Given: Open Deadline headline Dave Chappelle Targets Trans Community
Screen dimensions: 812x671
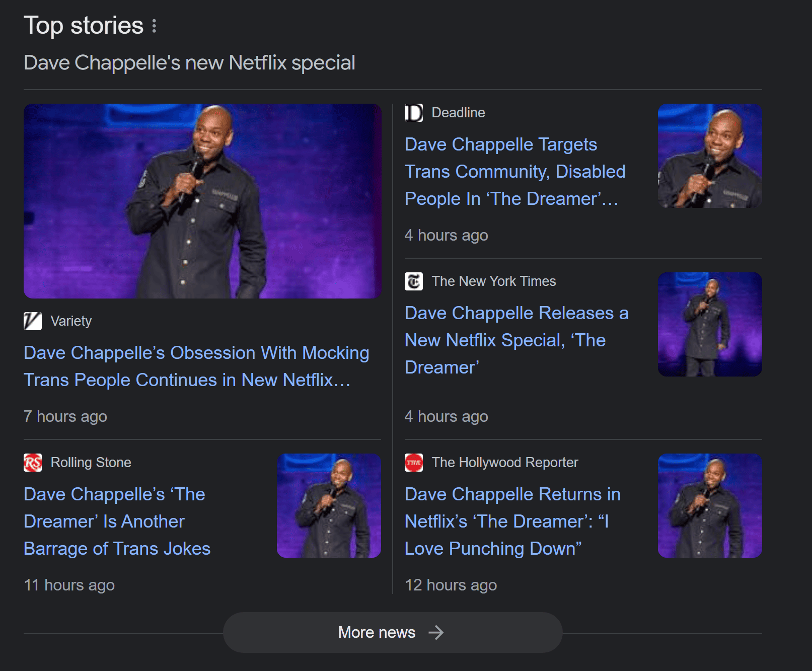Looking at the screenshot, I should [x=515, y=172].
